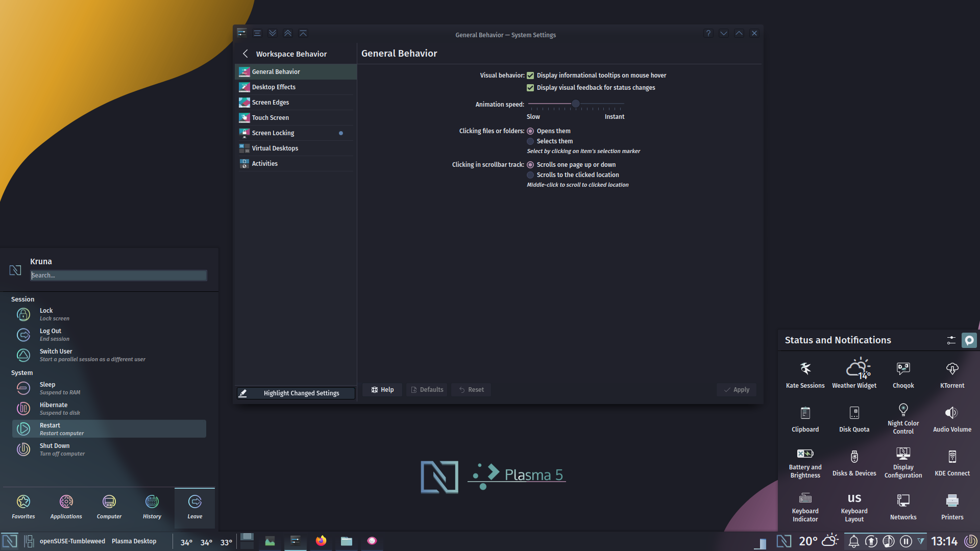Switch to the Favorites launcher tab
The width and height of the screenshot is (980, 551).
coord(23,508)
